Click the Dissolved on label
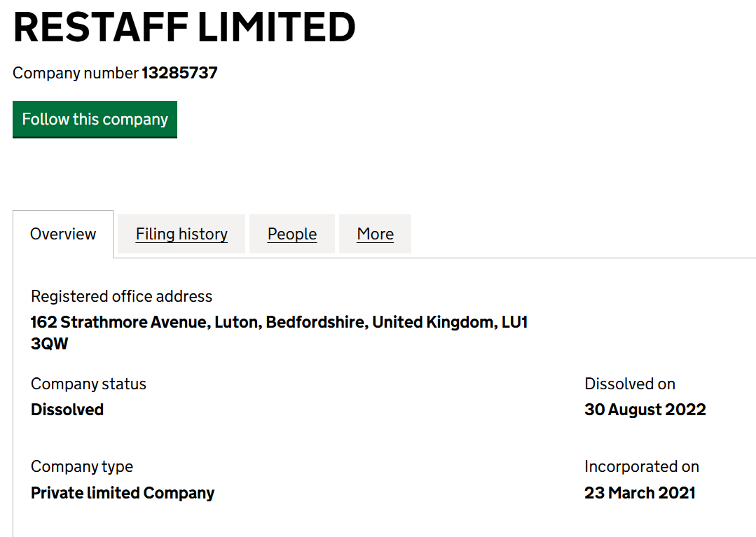The height and width of the screenshot is (537, 756). 630,384
